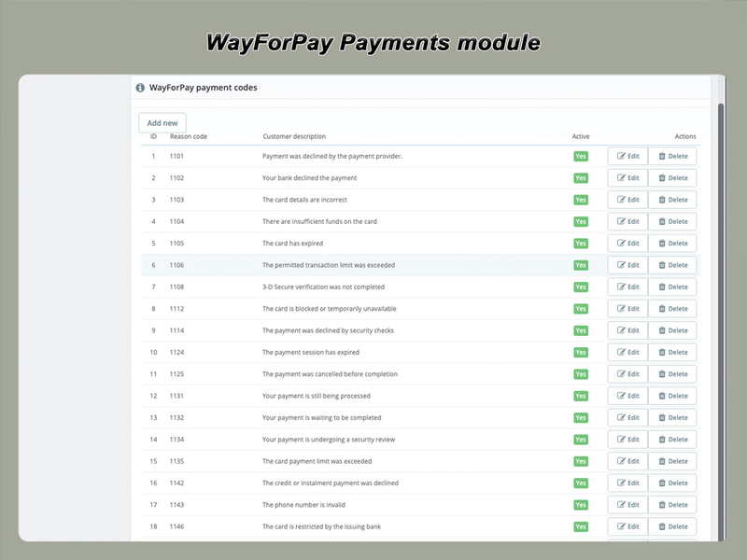Delete the 1143 phone number invalid row

[x=672, y=505]
